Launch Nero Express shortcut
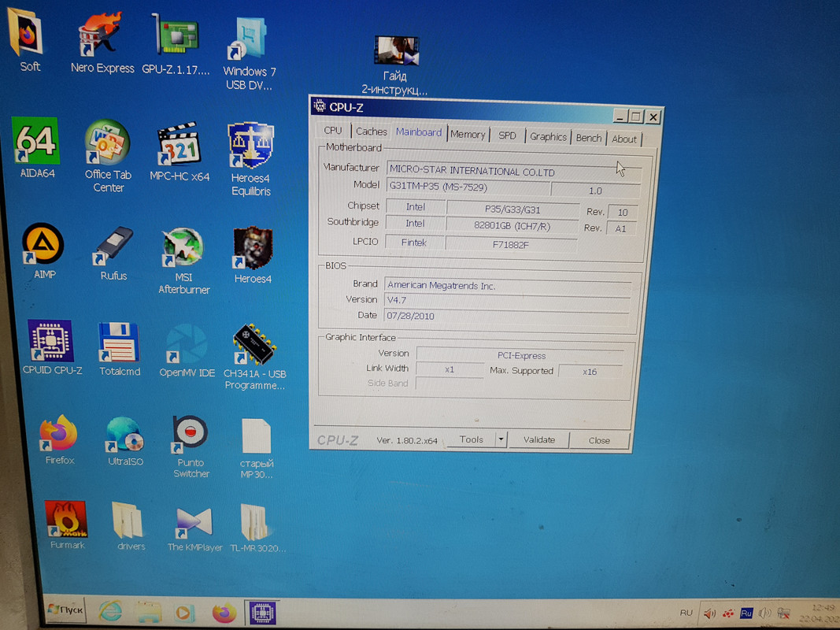Image resolution: width=840 pixels, height=630 pixels. tap(102, 43)
